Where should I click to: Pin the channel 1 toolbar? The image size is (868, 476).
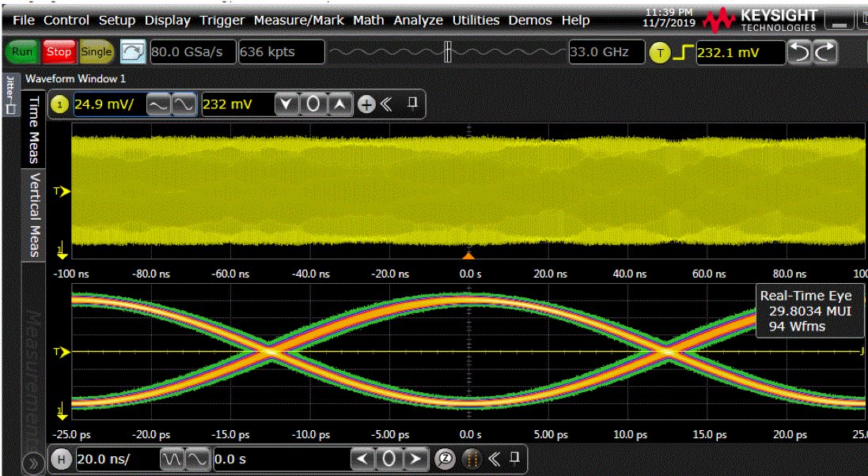click(x=412, y=103)
